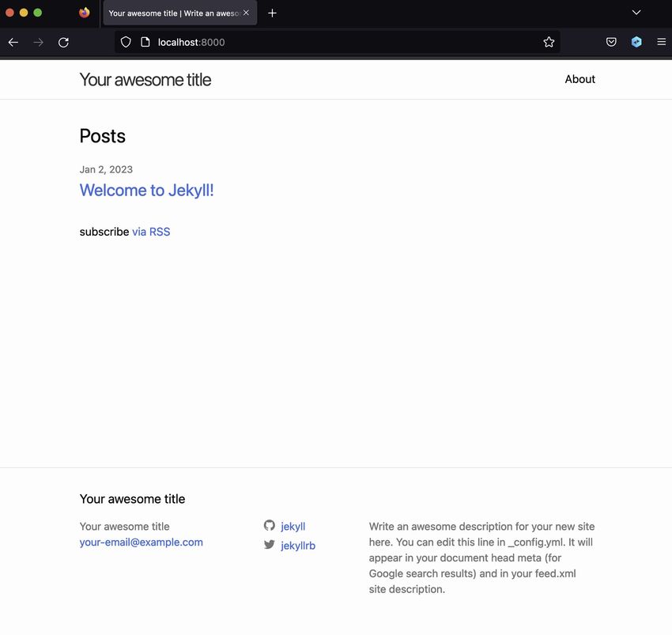Open the Welcome to Jekyll! post
The width and height of the screenshot is (672, 635).
tap(146, 191)
